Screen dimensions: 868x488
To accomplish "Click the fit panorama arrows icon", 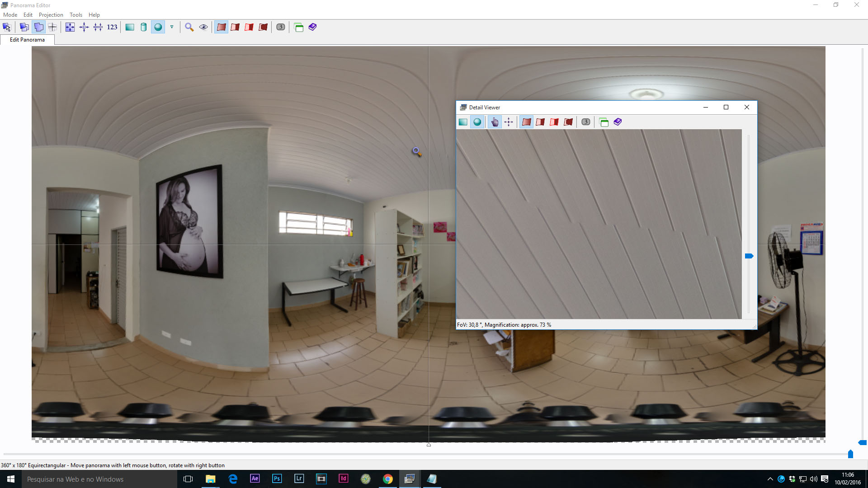I will tap(70, 27).
